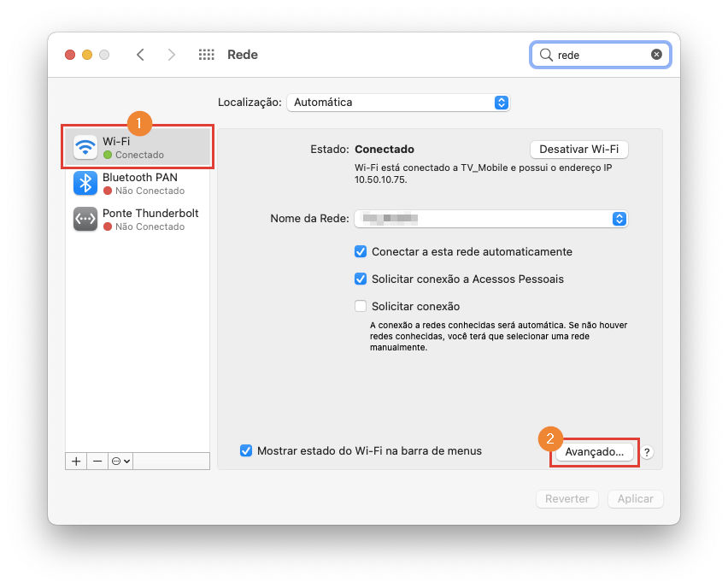Go forward with the right chevron arrow

point(172,55)
